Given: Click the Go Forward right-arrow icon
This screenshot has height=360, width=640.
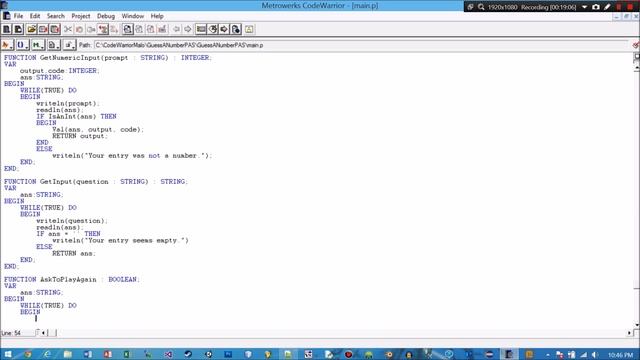Looking at the screenshot, I should (x=188, y=29).
